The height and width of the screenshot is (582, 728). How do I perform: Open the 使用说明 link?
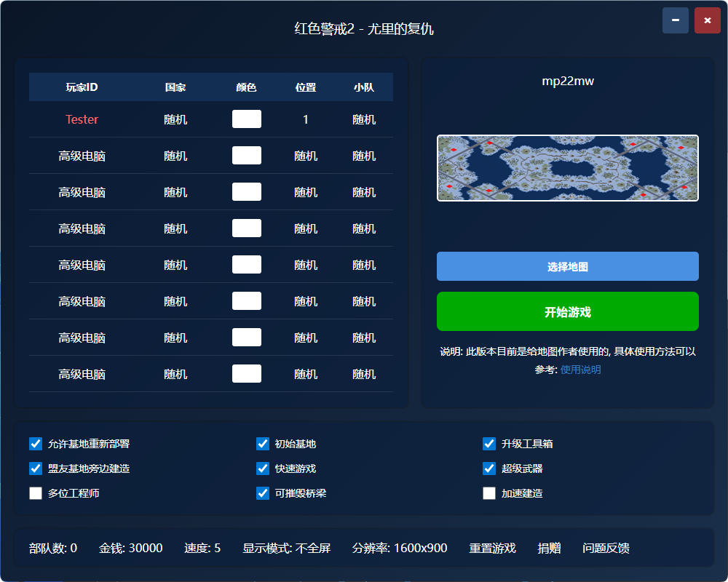pos(580,370)
